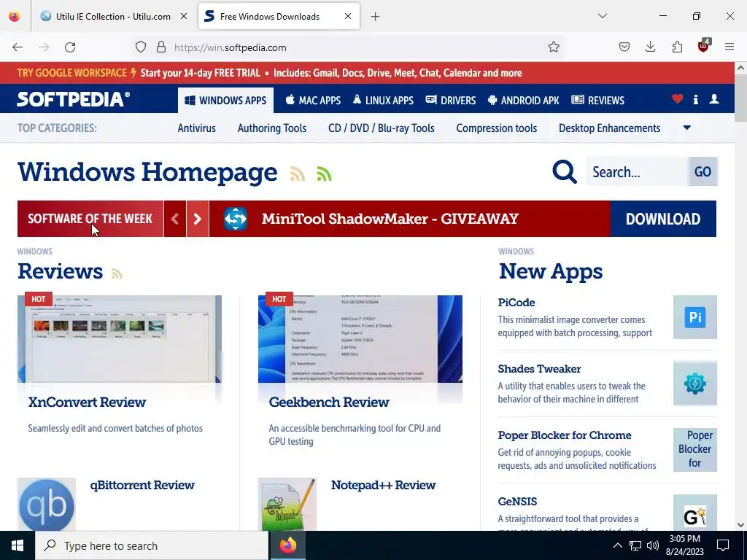Image resolution: width=747 pixels, height=560 pixels.
Task: Expand the list all tabs chevron
Action: point(602,16)
